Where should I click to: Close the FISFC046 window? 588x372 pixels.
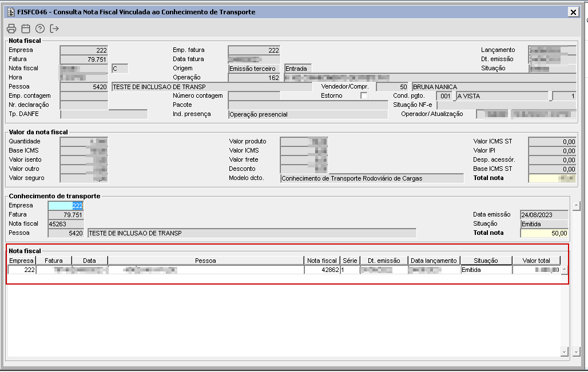click(x=573, y=12)
